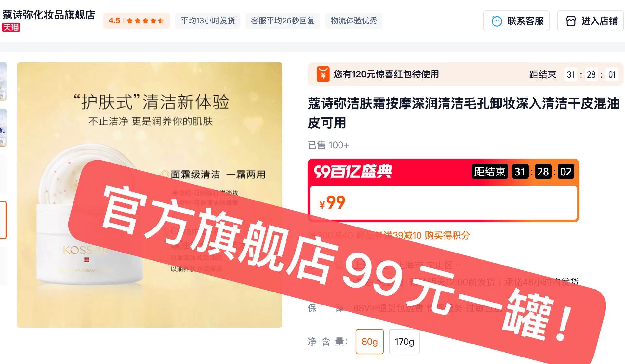Click the store bag icon
625x364 pixels.
tap(571, 21)
